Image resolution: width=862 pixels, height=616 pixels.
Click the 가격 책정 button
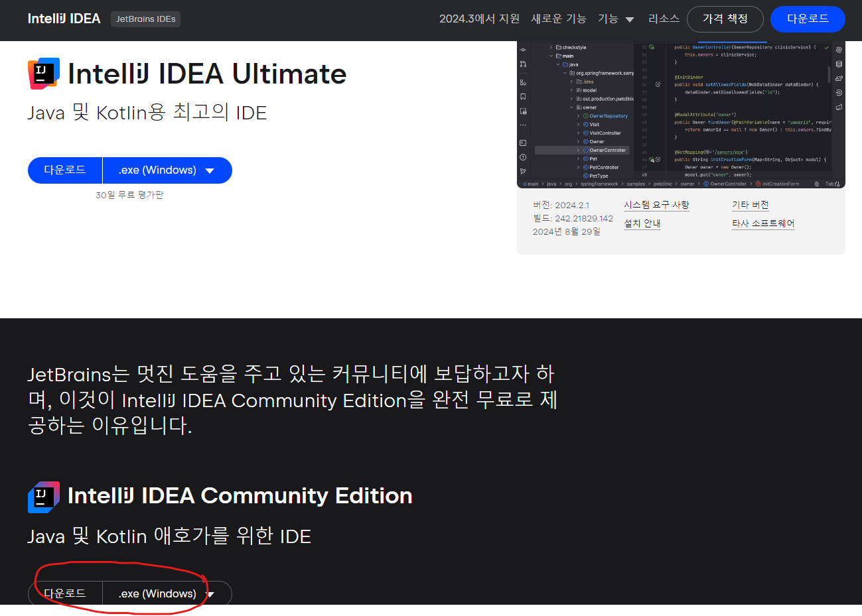click(x=725, y=19)
